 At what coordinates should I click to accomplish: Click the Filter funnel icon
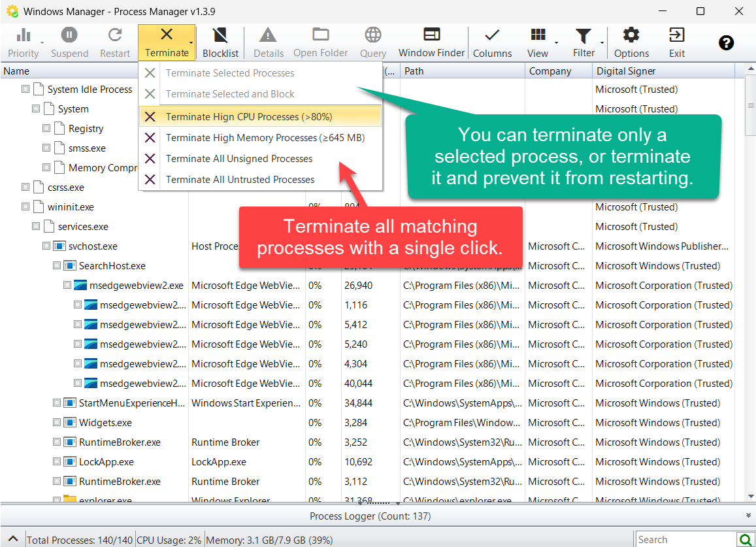pyautogui.click(x=583, y=36)
